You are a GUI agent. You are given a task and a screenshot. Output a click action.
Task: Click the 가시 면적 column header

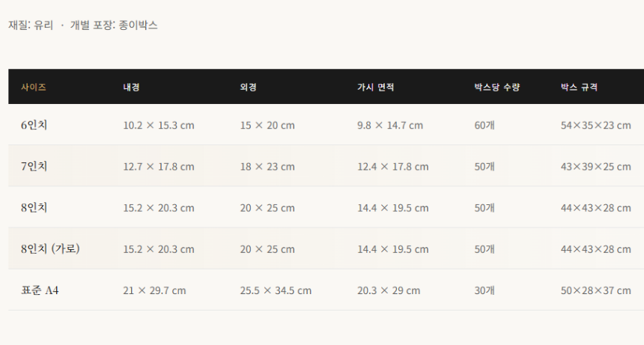[375, 87]
